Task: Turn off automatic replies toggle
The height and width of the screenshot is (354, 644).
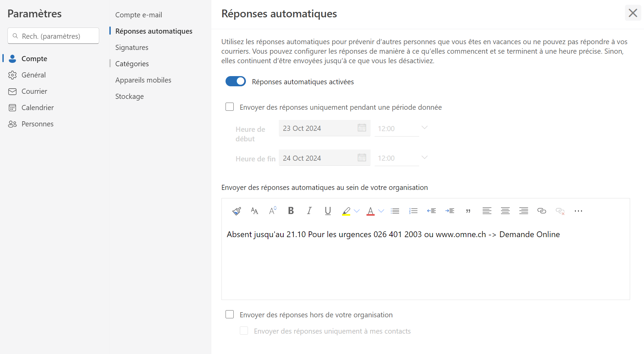Action: tap(236, 82)
